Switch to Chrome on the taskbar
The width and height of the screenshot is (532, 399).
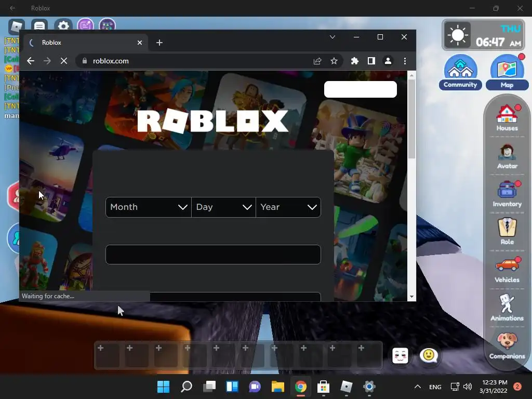(x=301, y=387)
